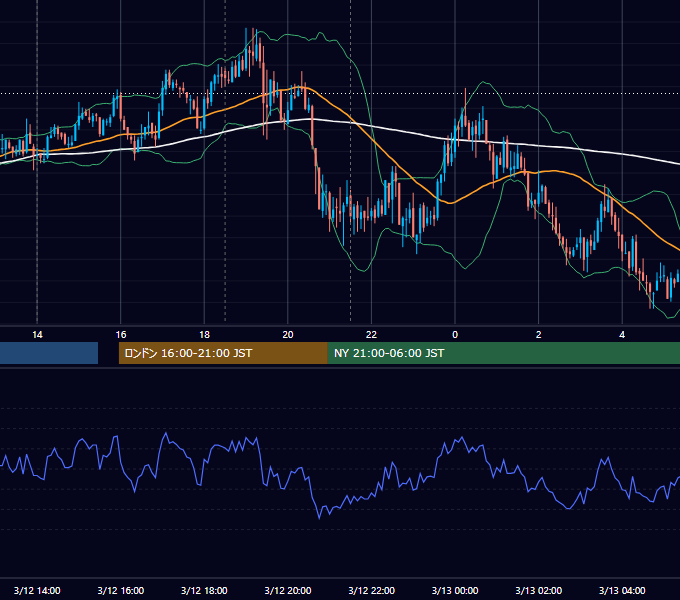
Task: Click the hour label 14 on price chart axis
Action: coord(37,335)
